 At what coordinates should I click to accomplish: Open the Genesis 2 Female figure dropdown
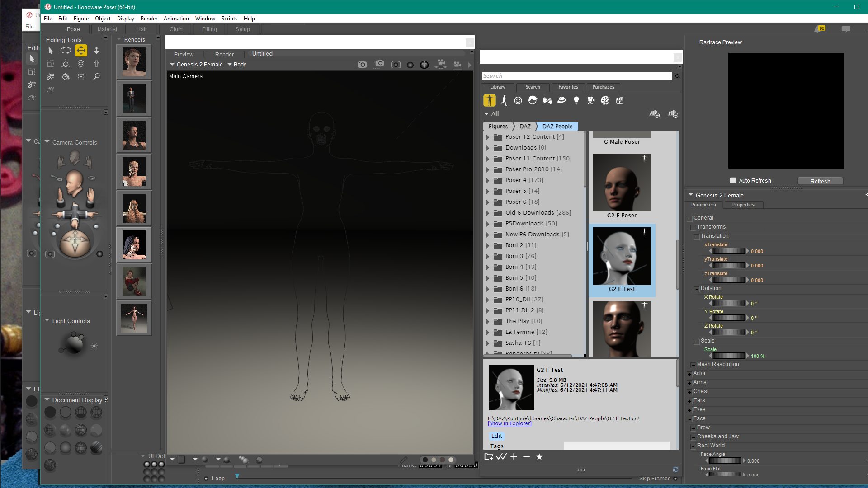click(x=196, y=65)
